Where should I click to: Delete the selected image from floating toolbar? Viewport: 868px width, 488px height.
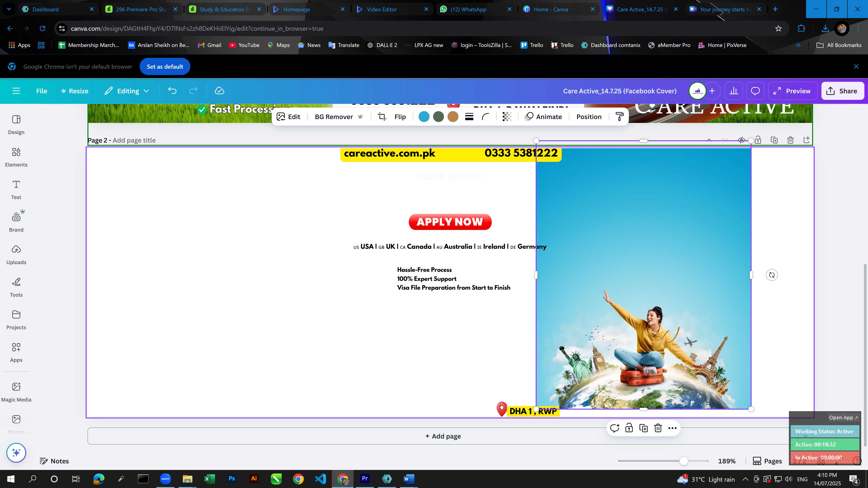[658, 428]
